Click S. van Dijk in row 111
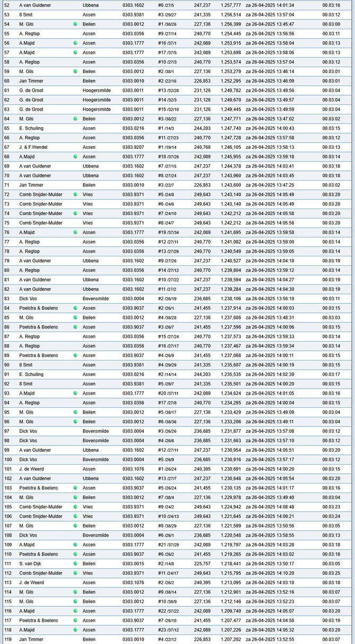Viewport: 355px width, 644px height. point(31,563)
